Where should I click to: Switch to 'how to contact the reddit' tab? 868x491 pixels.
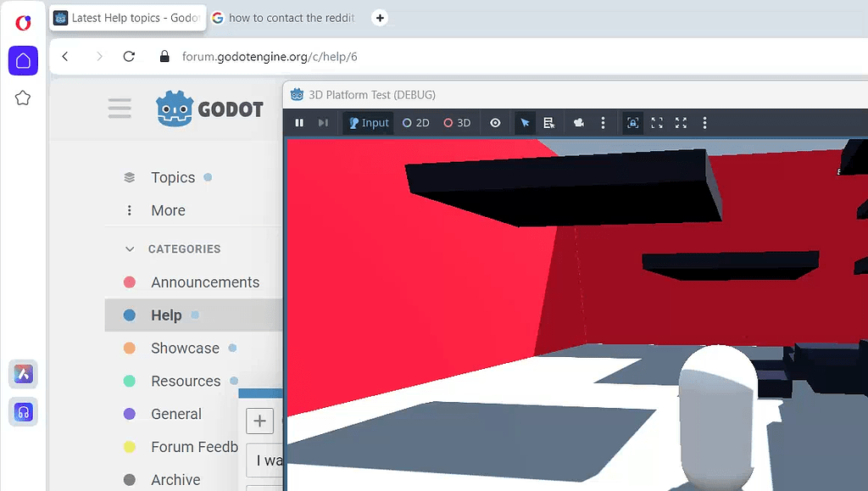coord(283,18)
